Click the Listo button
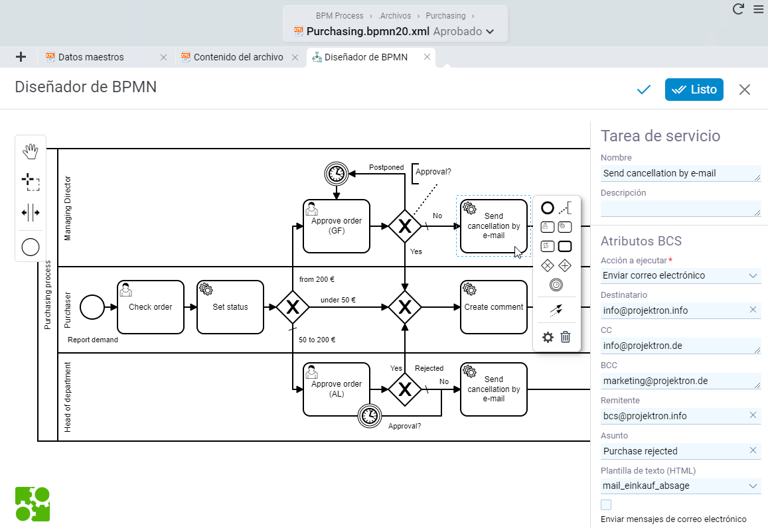The width and height of the screenshot is (768, 532). [694, 90]
